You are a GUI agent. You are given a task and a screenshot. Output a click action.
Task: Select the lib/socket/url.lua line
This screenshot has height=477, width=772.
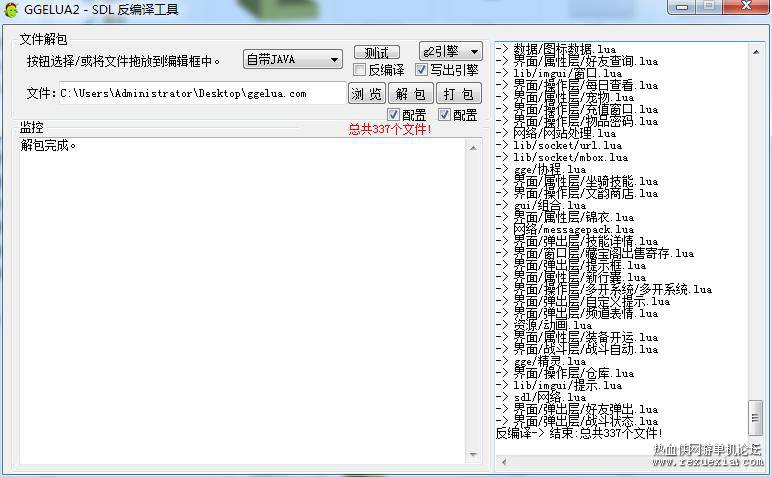559,145
